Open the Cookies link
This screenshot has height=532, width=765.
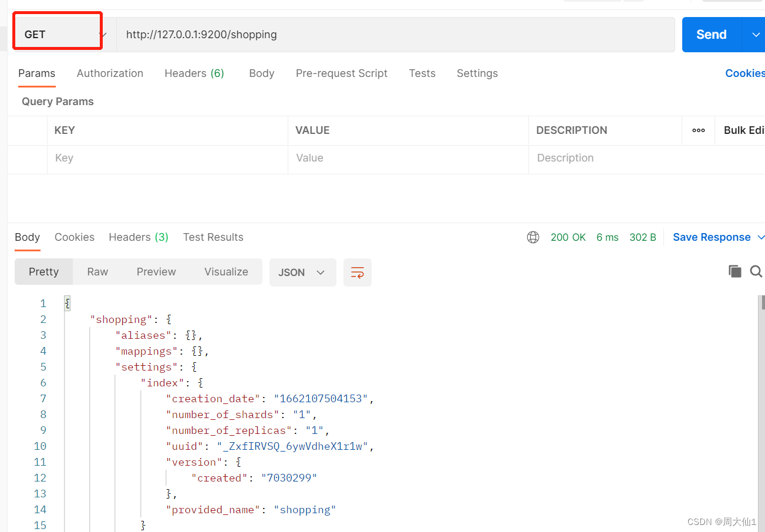745,73
